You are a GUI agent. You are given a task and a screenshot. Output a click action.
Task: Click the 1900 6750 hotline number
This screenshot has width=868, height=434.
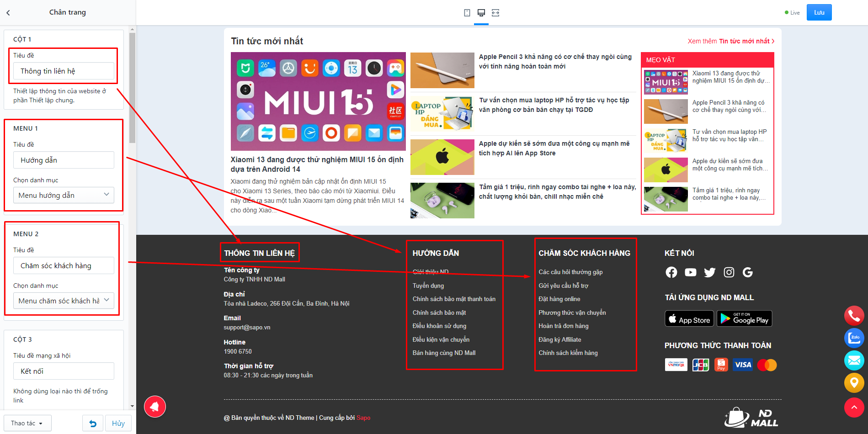[x=238, y=351]
